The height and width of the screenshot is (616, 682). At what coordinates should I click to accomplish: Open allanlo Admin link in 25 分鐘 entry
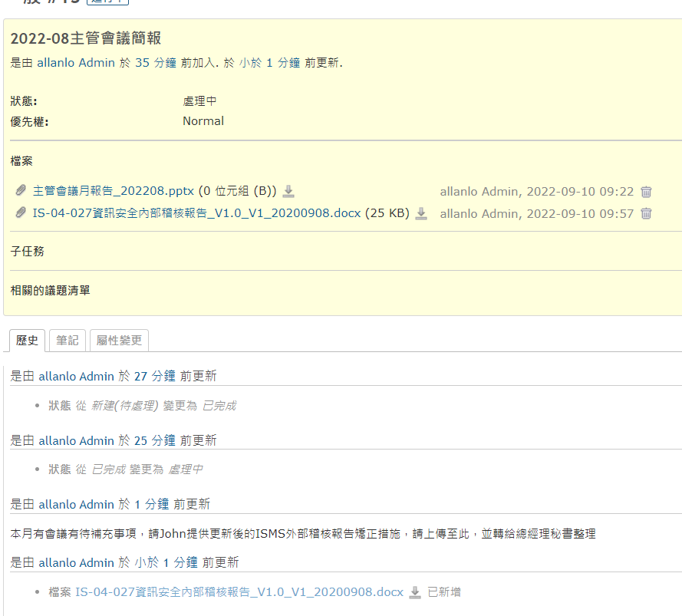(76, 440)
